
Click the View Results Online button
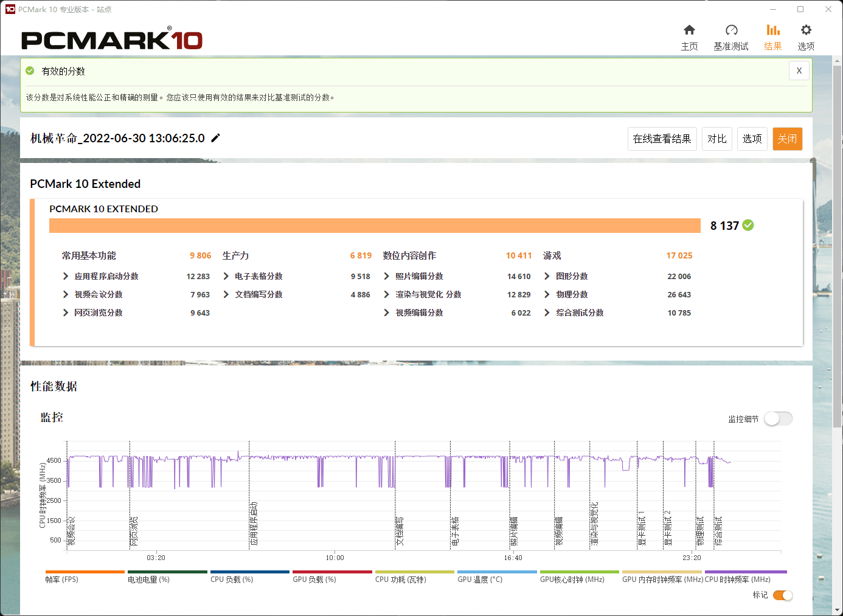(x=662, y=139)
